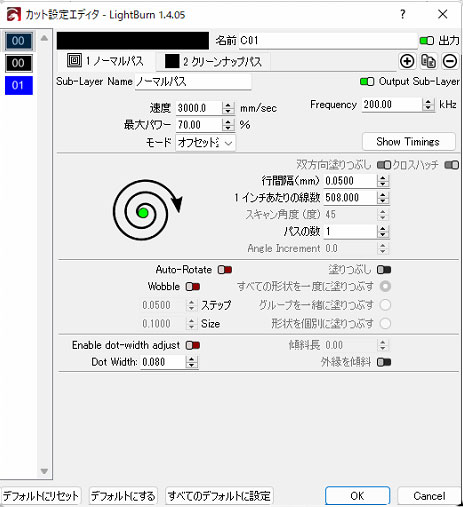Click the Angle Increment spinner arrows

point(383,248)
